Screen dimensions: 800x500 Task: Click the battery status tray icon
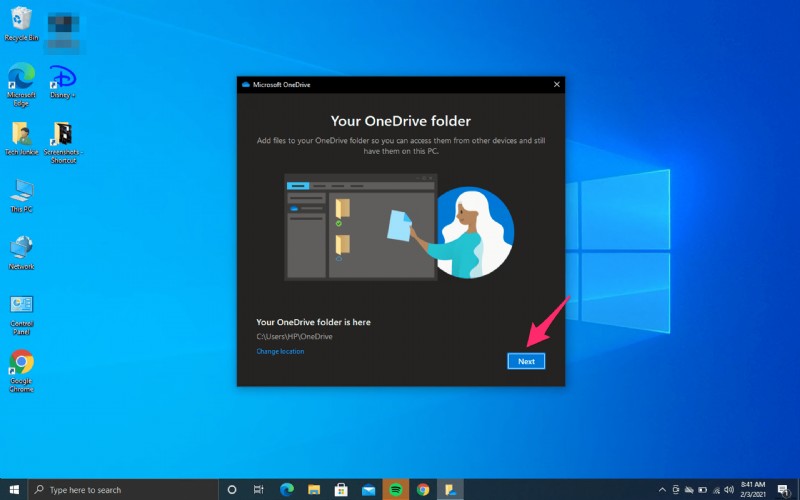(703, 490)
